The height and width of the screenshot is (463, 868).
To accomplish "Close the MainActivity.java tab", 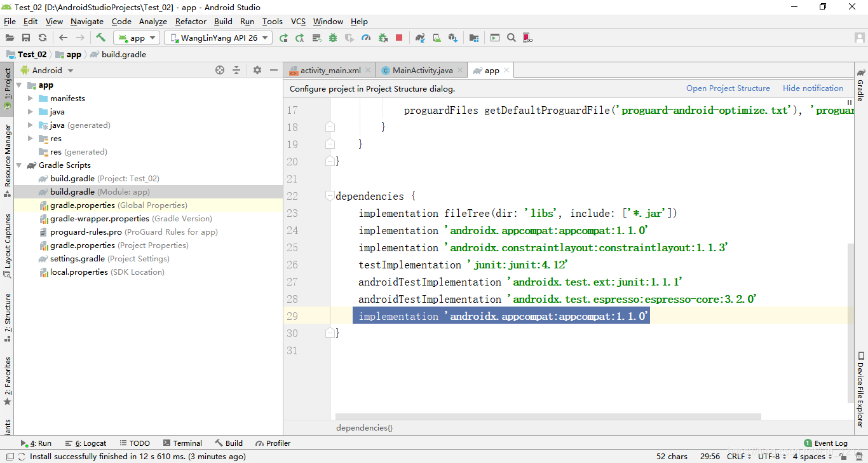I will click(x=460, y=70).
